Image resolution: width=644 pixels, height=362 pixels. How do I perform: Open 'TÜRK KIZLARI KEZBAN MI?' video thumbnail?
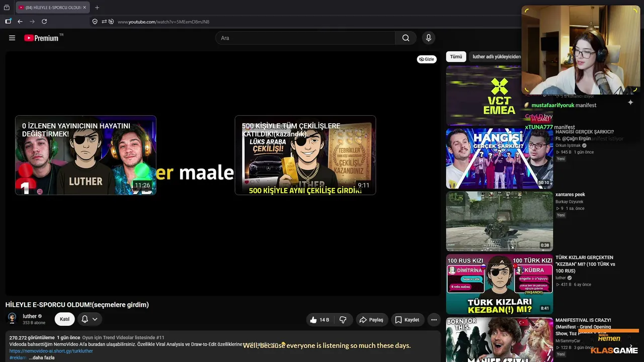coord(500,284)
